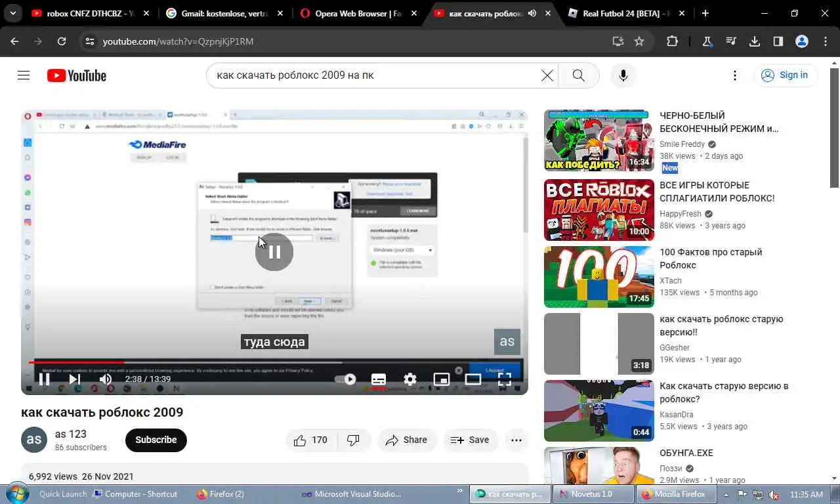Share the video
840x504 pixels.
coord(407,440)
